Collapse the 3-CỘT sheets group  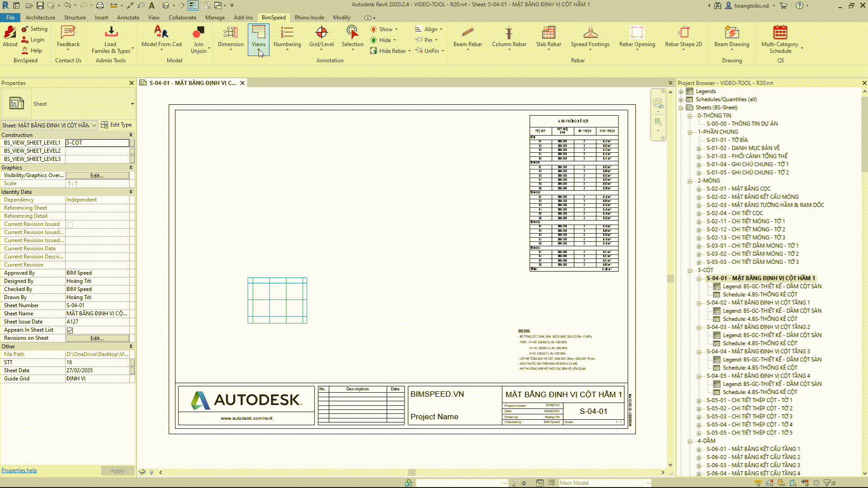point(689,270)
